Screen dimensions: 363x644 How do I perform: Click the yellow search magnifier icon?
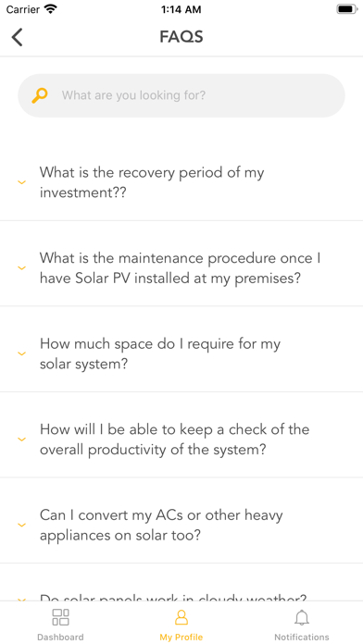[x=40, y=95]
